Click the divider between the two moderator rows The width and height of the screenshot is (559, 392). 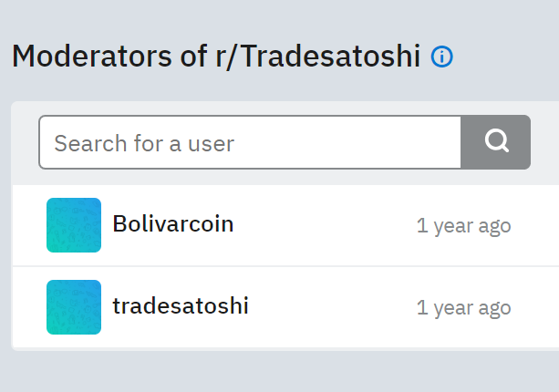[x=286, y=266]
